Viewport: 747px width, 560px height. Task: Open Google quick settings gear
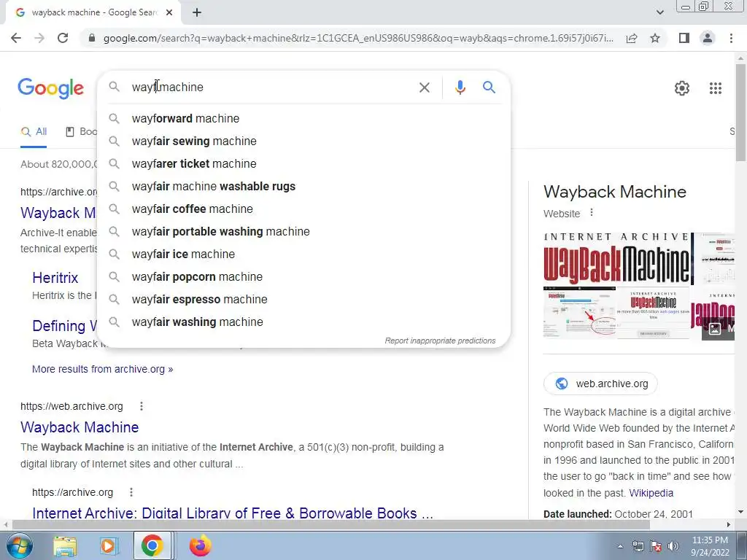(x=682, y=88)
